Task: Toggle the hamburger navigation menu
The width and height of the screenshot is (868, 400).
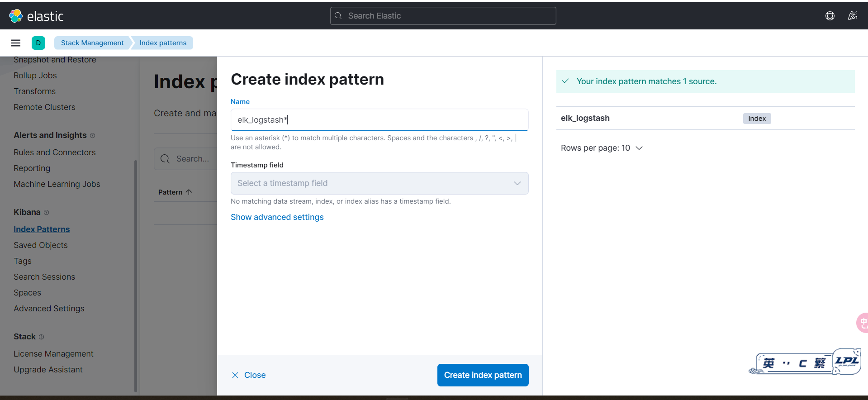Action: [x=16, y=43]
